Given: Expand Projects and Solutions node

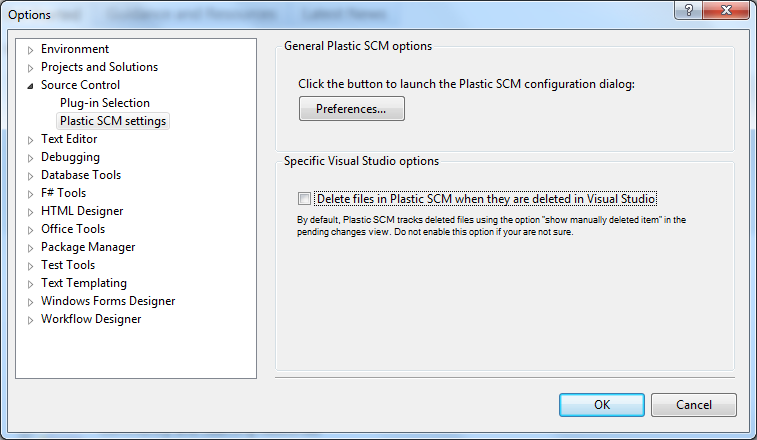Looking at the screenshot, I should point(31,68).
